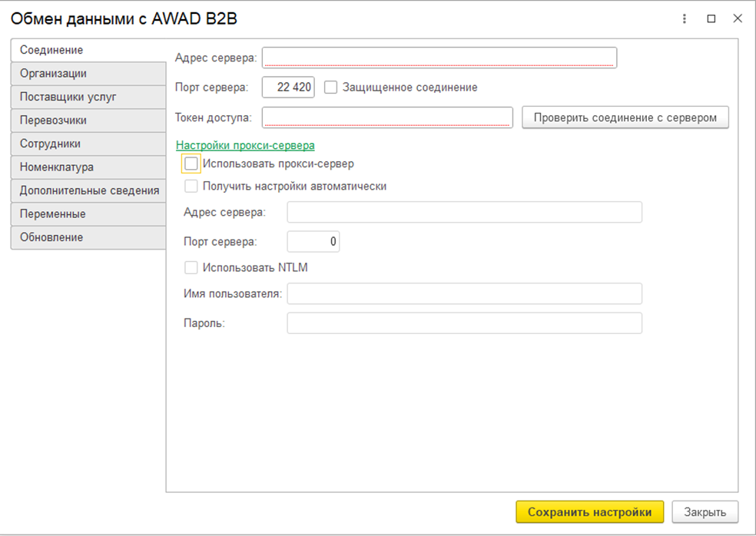This screenshot has width=756, height=536.
Task: Switch to the Организации tab
Action: 88,74
